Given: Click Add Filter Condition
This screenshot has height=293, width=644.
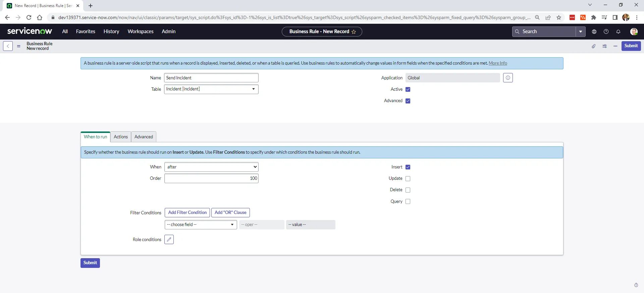Looking at the screenshot, I should pos(187,213).
